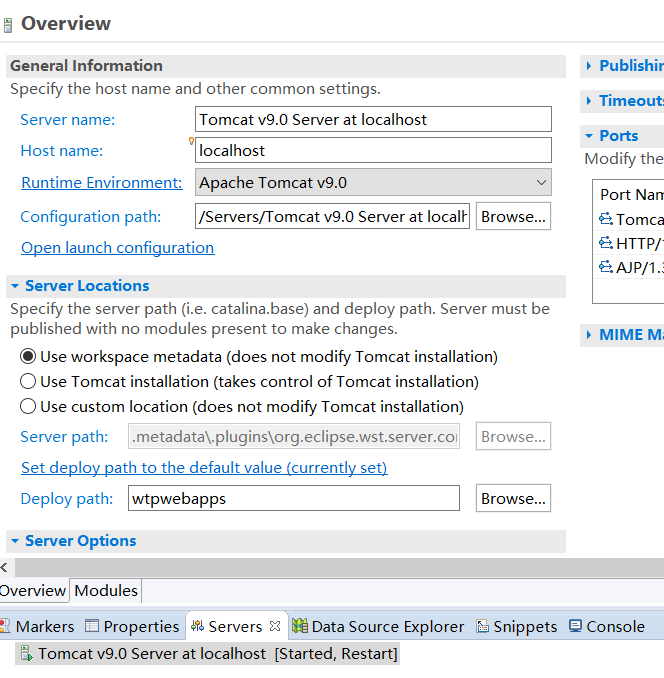Close the Servers view tab

pyautogui.click(x=275, y=626)
